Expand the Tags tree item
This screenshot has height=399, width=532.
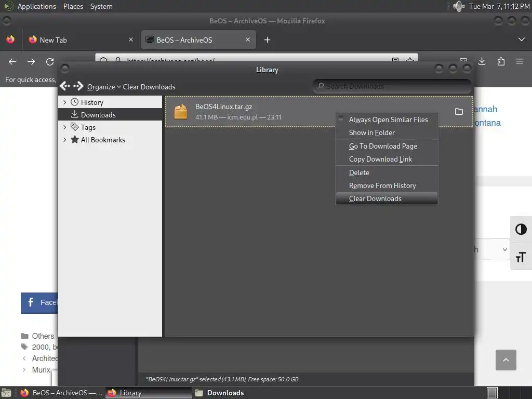(x=65, y=127)
